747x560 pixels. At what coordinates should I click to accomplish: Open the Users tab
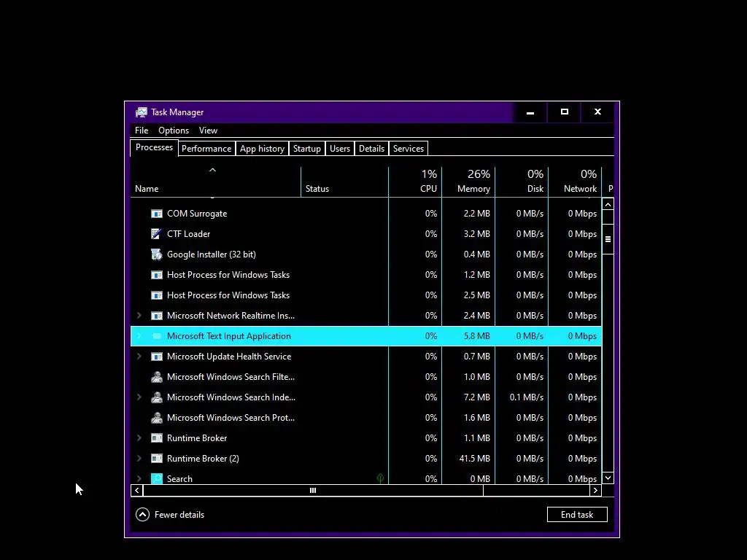pyautogui.click(x=340, y=149)
